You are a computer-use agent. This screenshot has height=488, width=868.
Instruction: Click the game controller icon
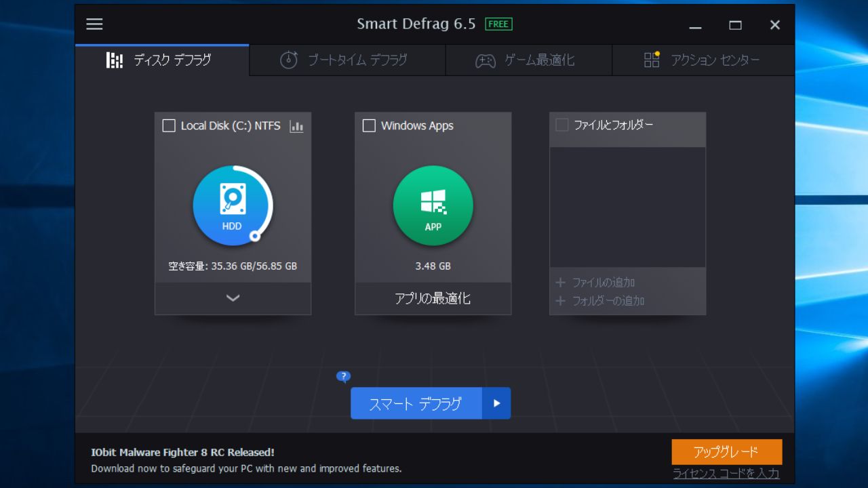[485, 61]
